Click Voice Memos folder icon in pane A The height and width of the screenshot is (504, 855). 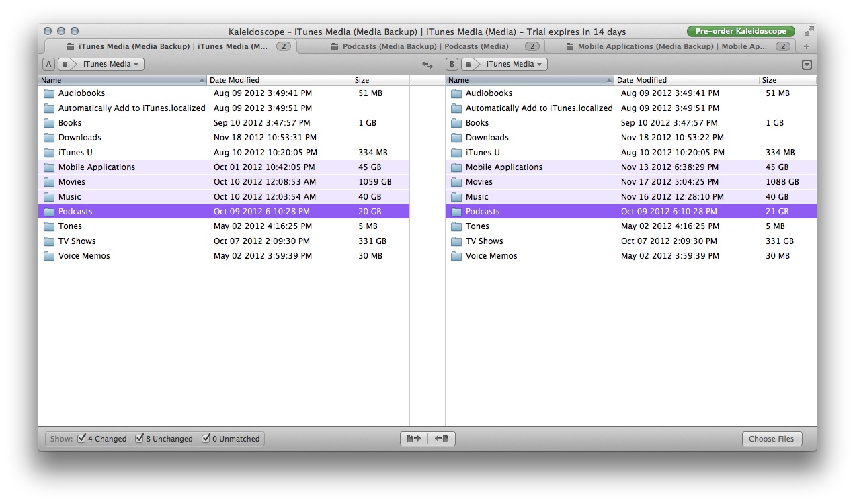[49, 256]
